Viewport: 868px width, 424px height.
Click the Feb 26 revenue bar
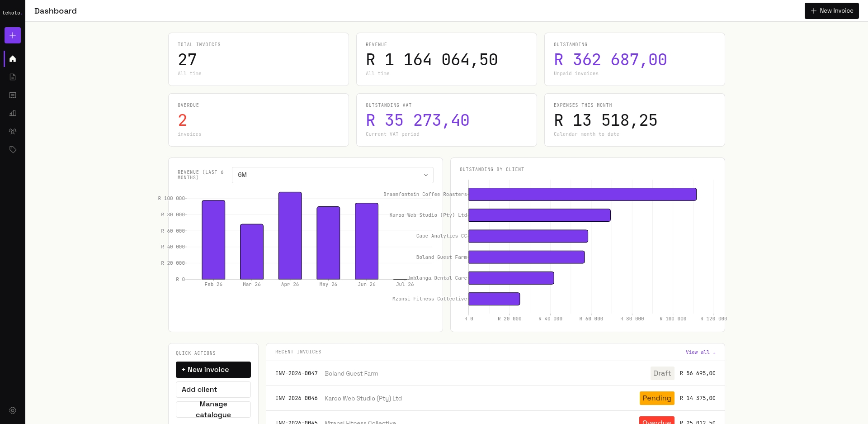(213, 240)
